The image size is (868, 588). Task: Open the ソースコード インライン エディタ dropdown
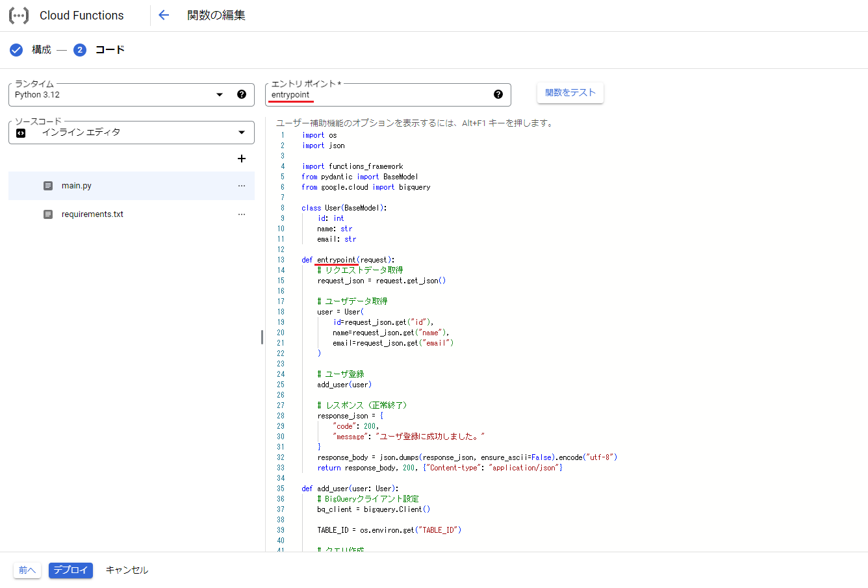tap(131, 133)
